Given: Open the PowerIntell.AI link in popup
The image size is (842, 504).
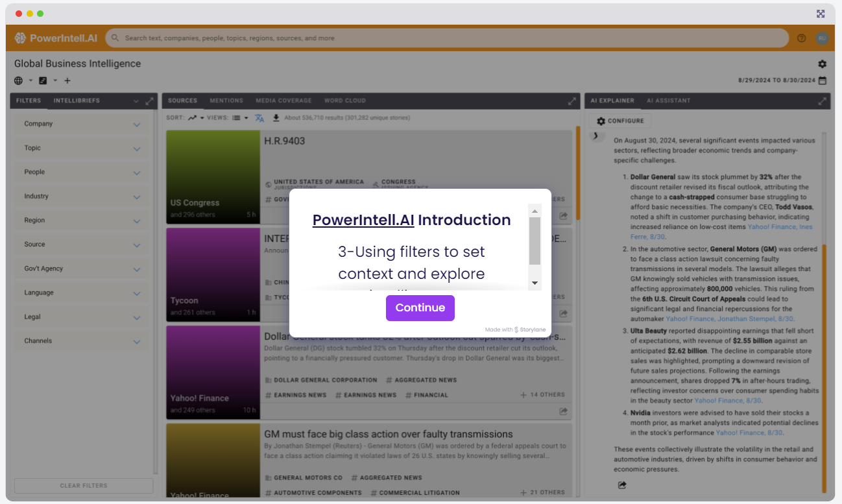Looking at the screenshot, I should 363,220.
